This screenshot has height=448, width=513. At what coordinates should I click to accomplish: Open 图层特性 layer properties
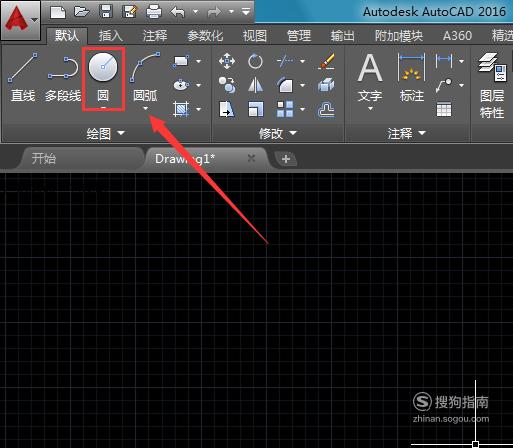click(492, 85)
